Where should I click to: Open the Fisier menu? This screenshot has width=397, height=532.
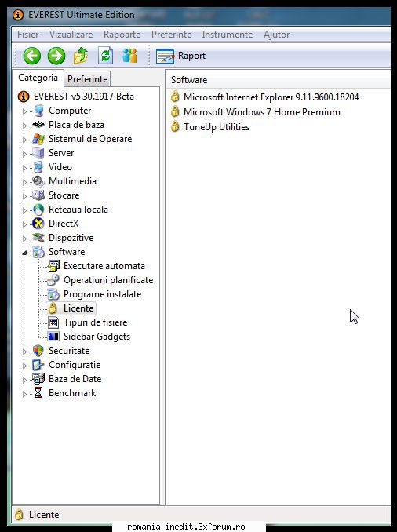pos(27,35)
